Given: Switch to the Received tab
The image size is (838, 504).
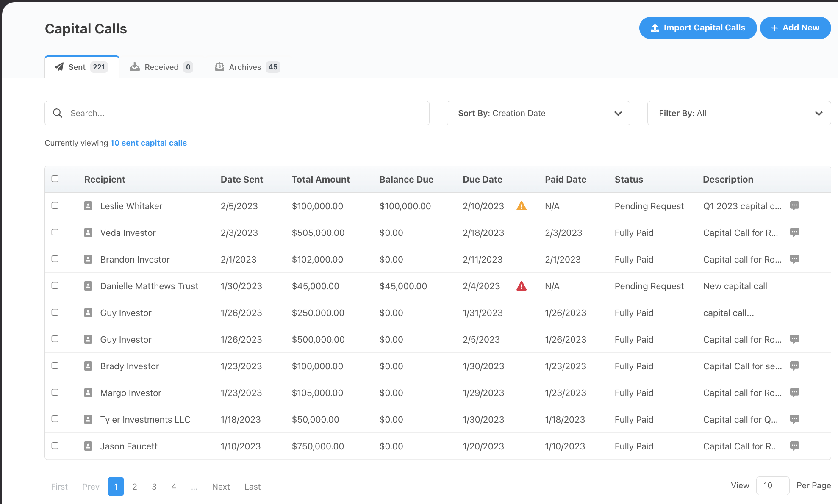Looking at the screenshot, I should point(161,67).
